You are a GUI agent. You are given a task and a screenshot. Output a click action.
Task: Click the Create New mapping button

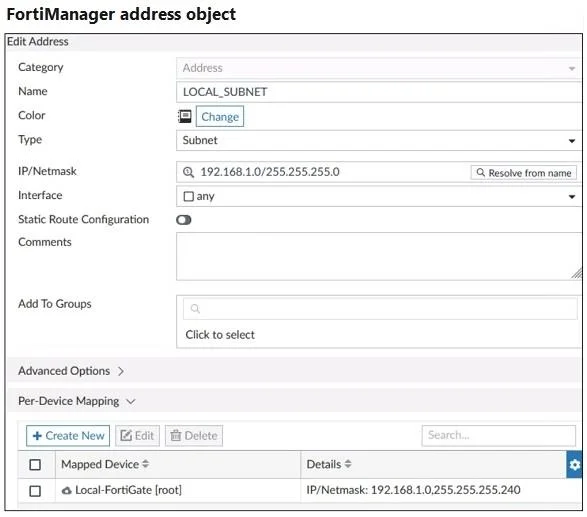(x=68, y=436)
